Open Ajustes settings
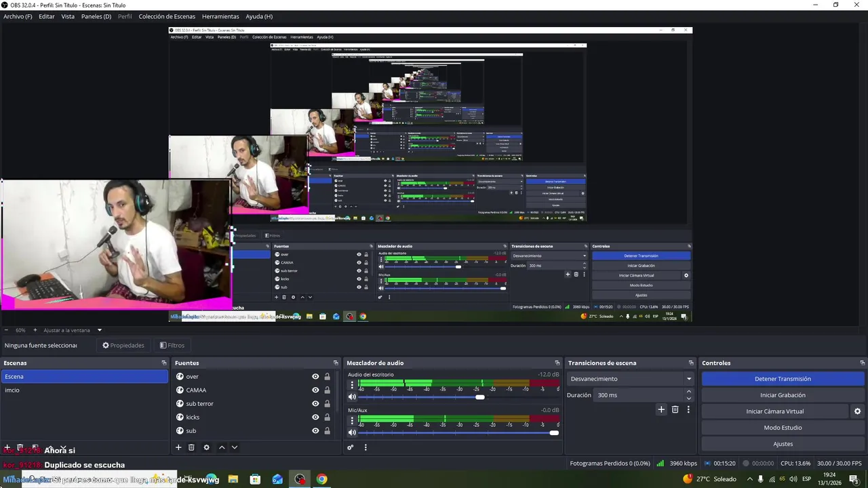868x488 pixels. [783, 444]
